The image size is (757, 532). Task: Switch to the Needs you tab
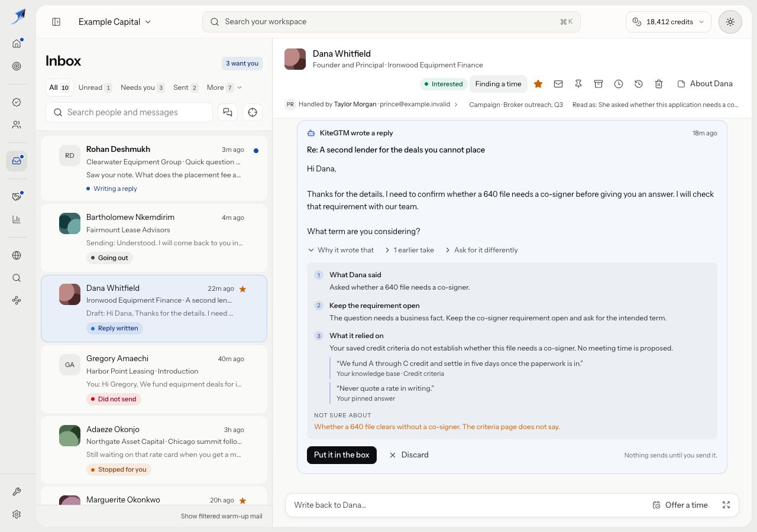[x=143, y=87]
